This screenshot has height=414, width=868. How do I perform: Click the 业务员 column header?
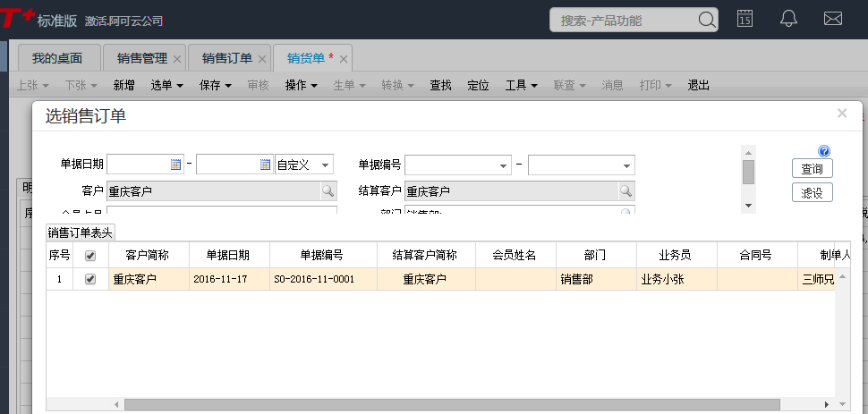(677, 255)
